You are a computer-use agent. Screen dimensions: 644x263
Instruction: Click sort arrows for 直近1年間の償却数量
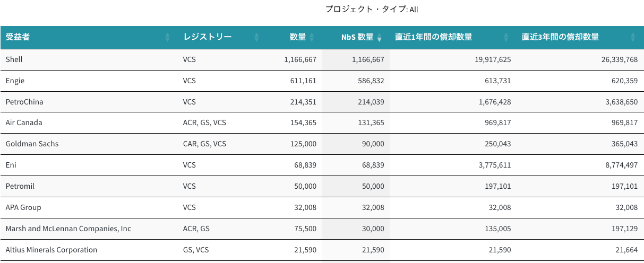point(506,38)
